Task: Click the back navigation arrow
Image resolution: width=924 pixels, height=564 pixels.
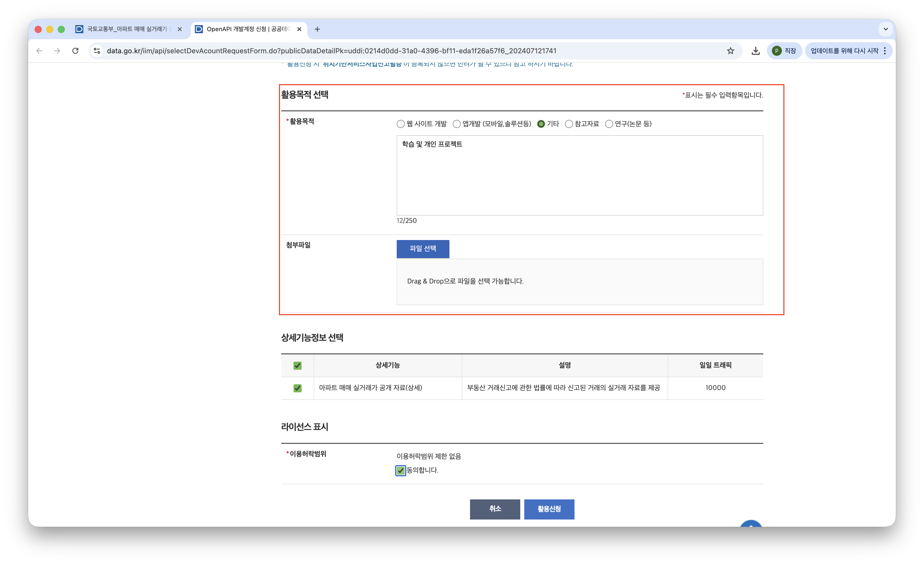Action: pyautogui.click(x=39, y=51)
